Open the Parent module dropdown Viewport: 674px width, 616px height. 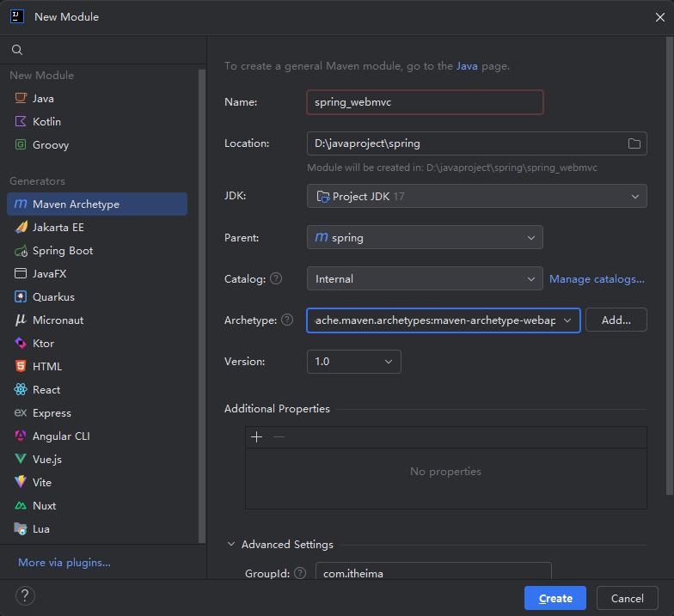[425, 237]
